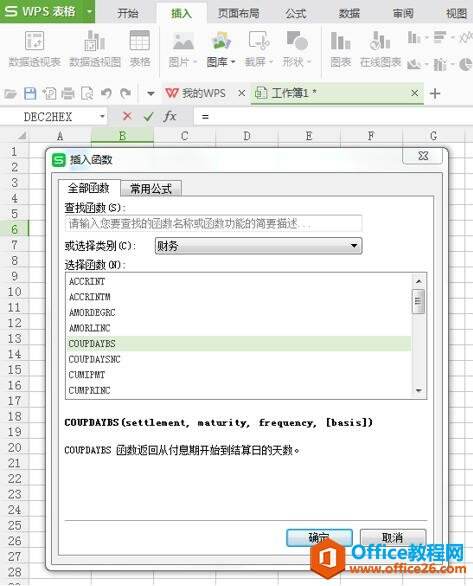Open the 图库 gallery dropdown arrow
The height and width of the screenshot is (586, 473).
233,62
